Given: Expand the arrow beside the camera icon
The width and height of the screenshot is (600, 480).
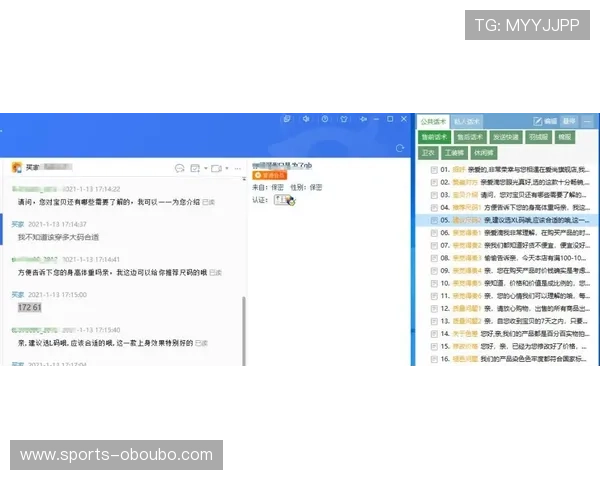Looking at the screenshot, I should point(227,168).
